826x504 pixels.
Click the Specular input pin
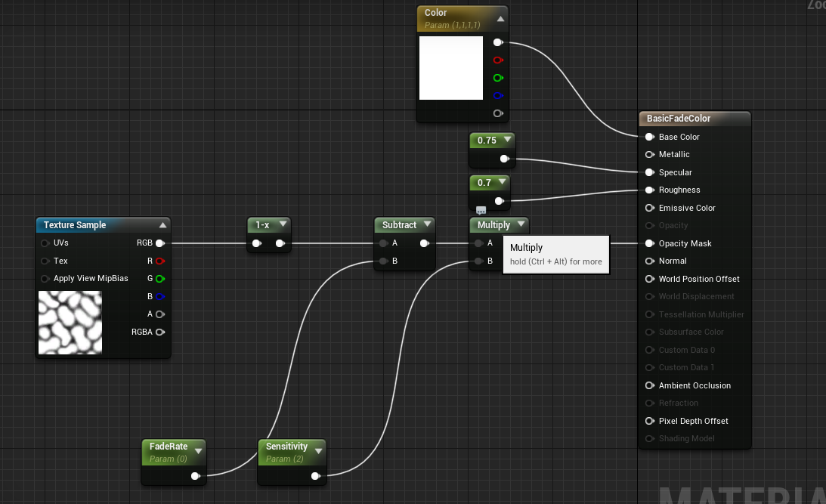click(649, 172)
